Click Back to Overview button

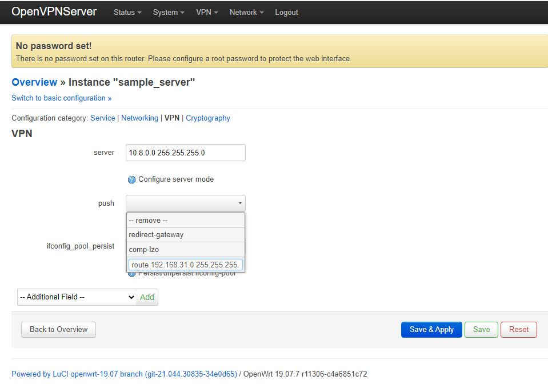point(58,330)
